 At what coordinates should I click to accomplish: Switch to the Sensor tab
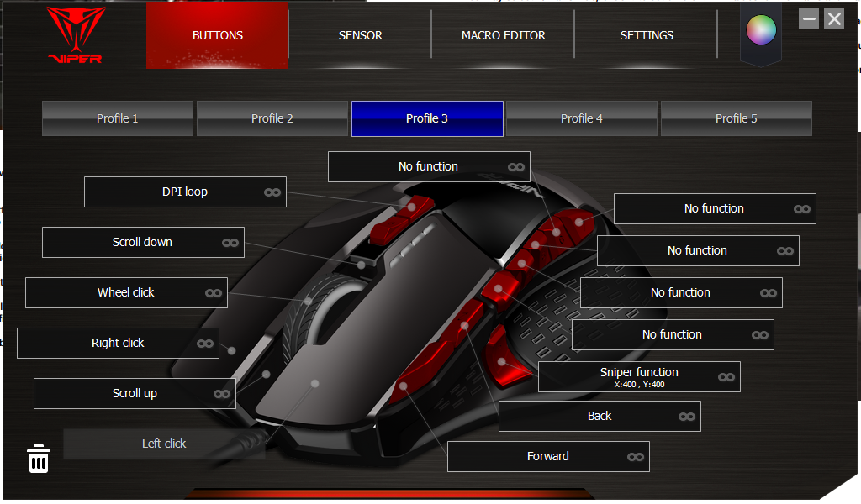click(x=360, y=35)
